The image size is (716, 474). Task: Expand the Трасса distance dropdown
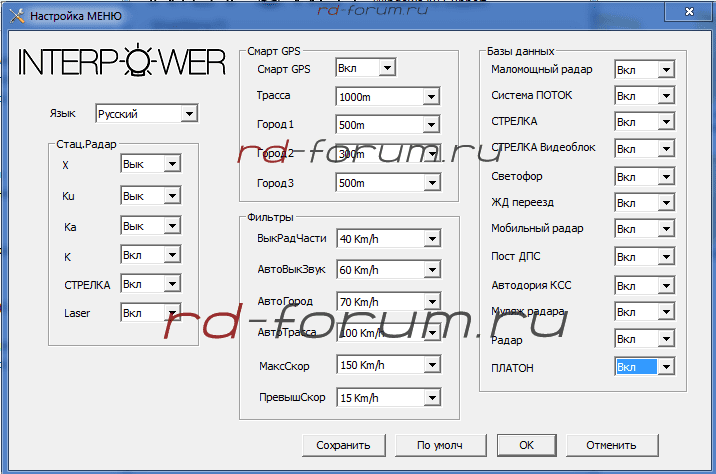point(431,97)
